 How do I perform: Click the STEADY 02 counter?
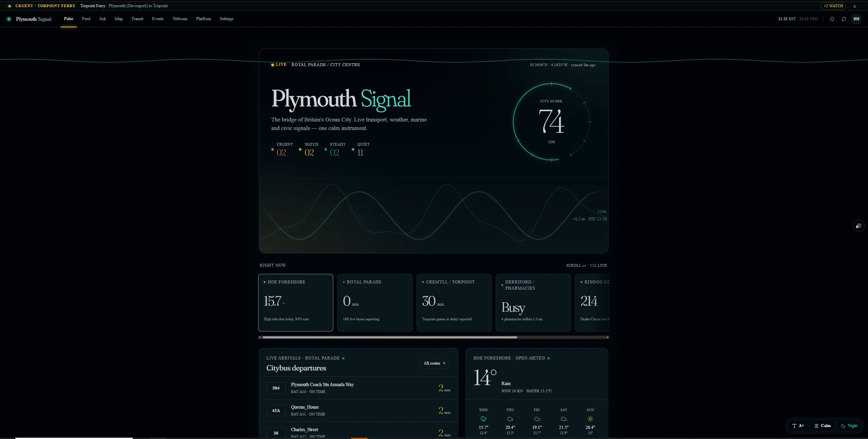[x=335, y=150]
